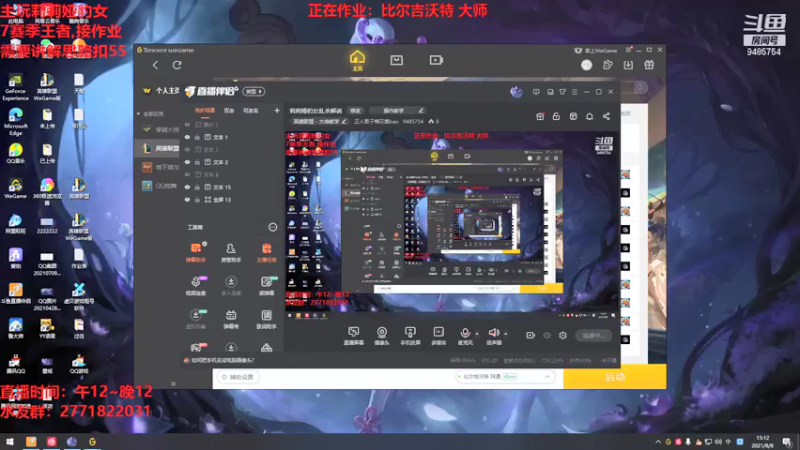Click the taskbar clock
The height and width of the screenshot is (450, 800).
point(763,442)
